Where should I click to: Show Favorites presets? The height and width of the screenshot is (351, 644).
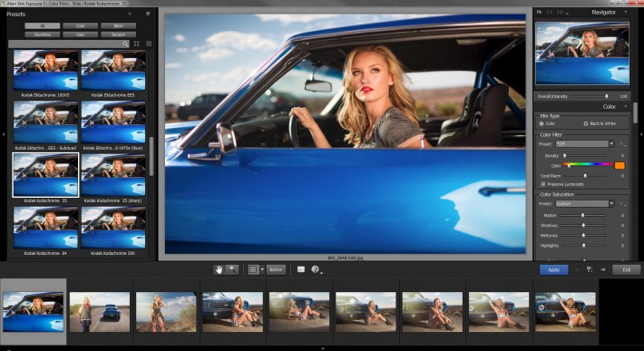pos(43,34)
